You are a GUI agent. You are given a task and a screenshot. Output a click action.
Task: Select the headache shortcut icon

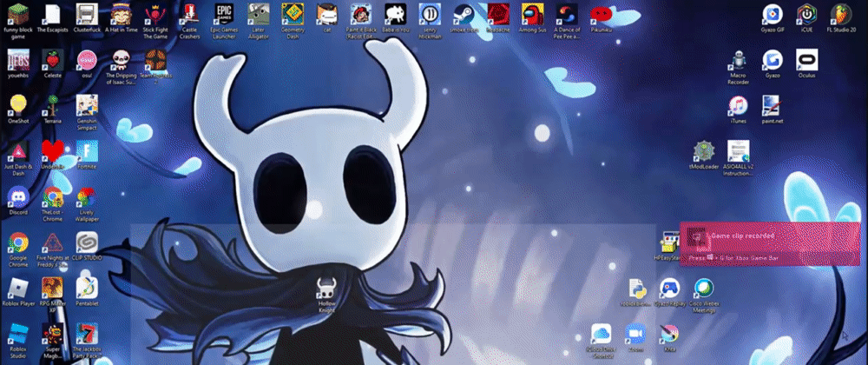click(x=499, y=19)
